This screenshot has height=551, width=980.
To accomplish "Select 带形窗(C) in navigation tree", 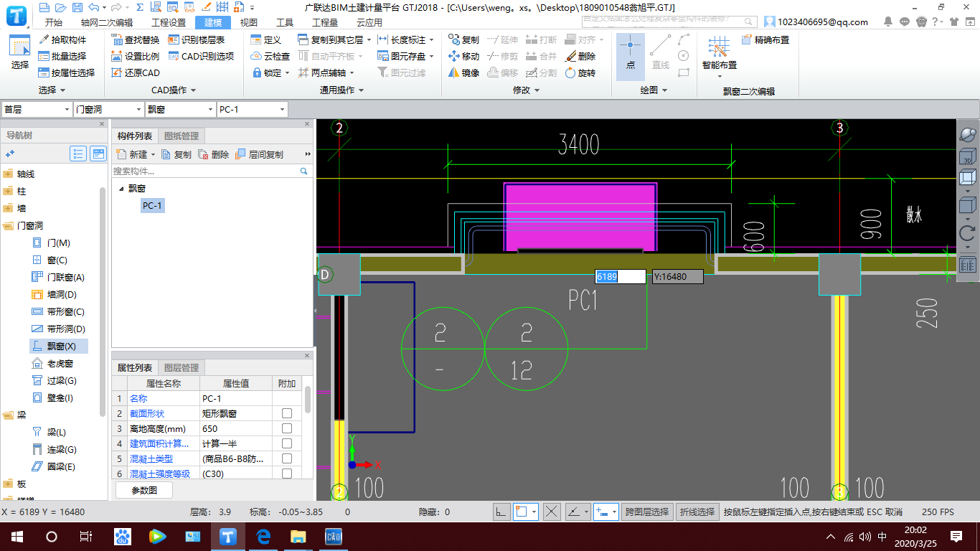I will point(59,311).
